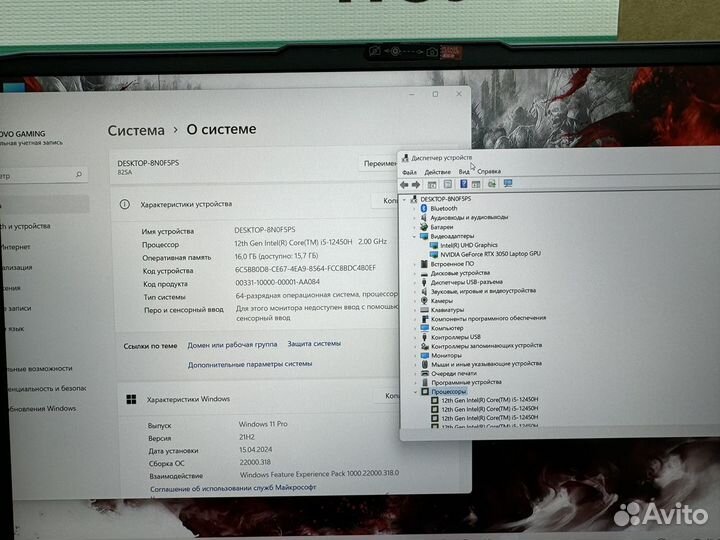The image size is (720, 540).
Task: Open Специальные возможности in Settings sidebar
Action: point(38,368)
